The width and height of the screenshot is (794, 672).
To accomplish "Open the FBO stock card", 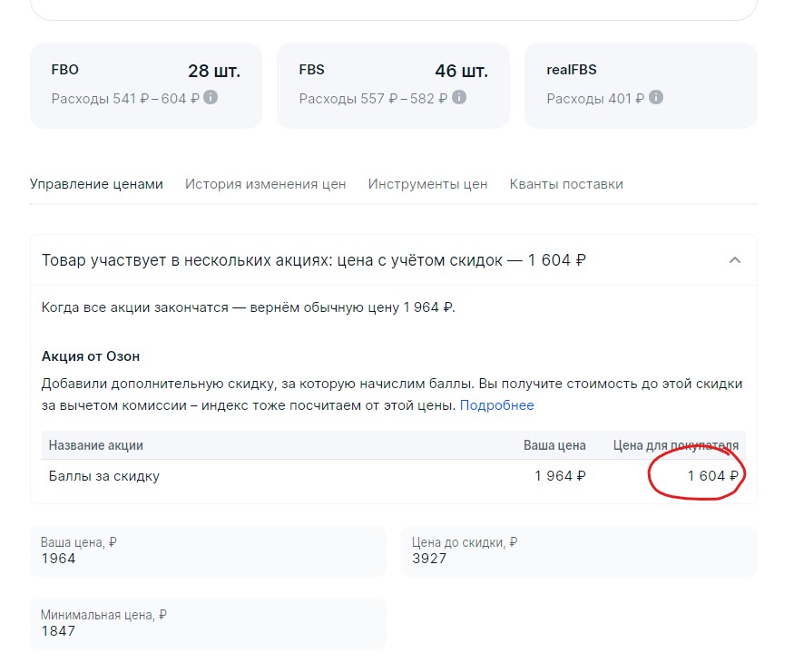I will [146, 85].
